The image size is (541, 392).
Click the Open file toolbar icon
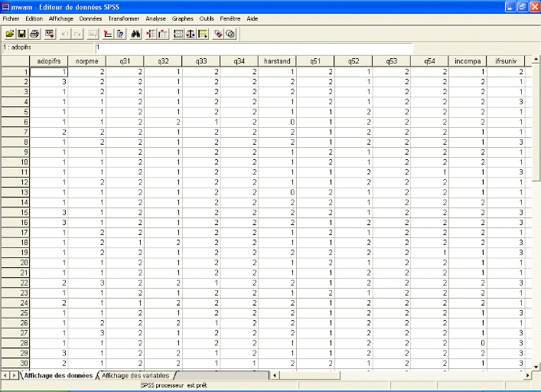[10, 34]
